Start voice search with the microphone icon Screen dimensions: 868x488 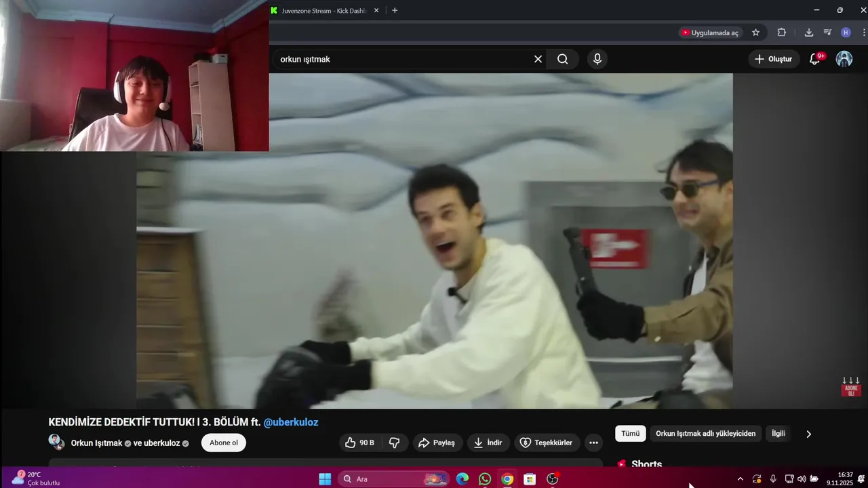(x=597, y=59)
